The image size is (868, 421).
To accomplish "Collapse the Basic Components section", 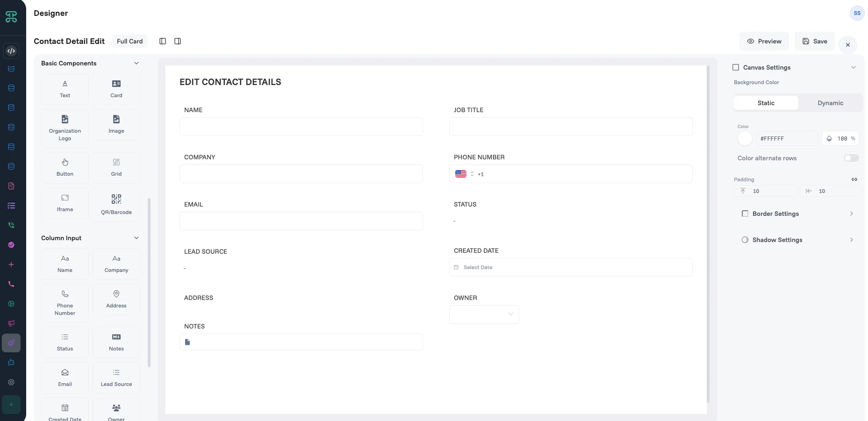I will coord(136,63).
